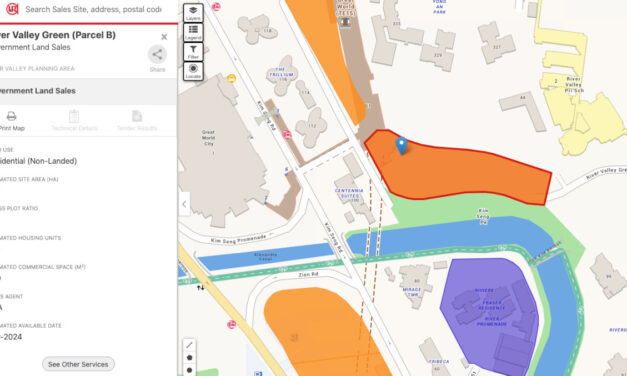The width and height of the screenshot is (627, 376).
Task: Close the River Valley Green details panel
Action: click(164, 37)
